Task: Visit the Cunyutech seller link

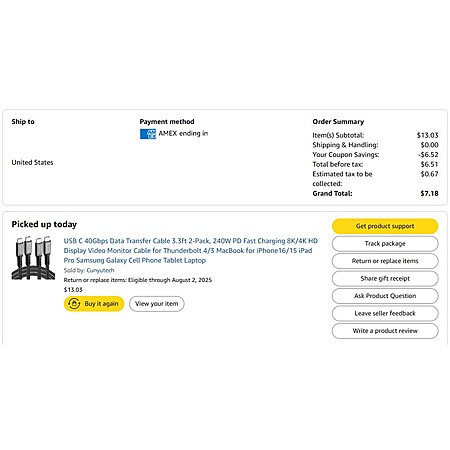Action: (x=100, y=270)
